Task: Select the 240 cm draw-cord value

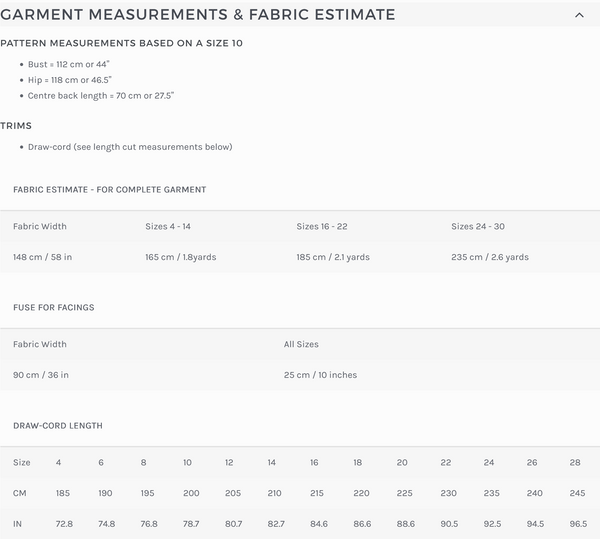Action: tap(535, 493)
